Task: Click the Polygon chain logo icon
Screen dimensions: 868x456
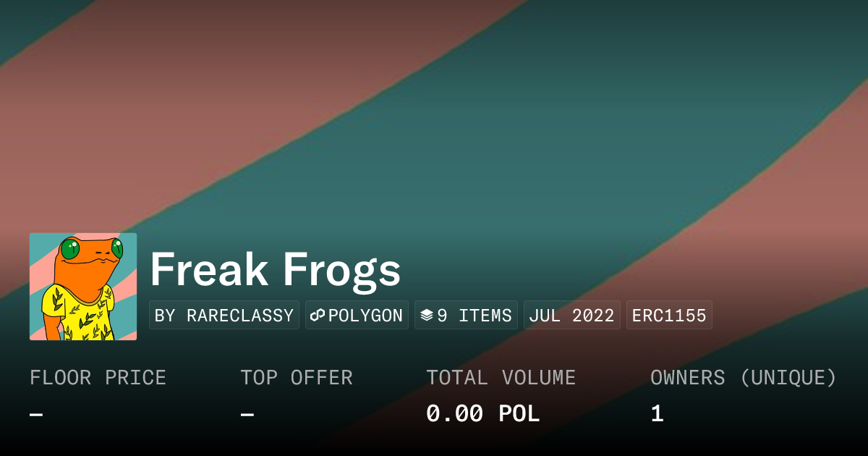Action: 318,316
